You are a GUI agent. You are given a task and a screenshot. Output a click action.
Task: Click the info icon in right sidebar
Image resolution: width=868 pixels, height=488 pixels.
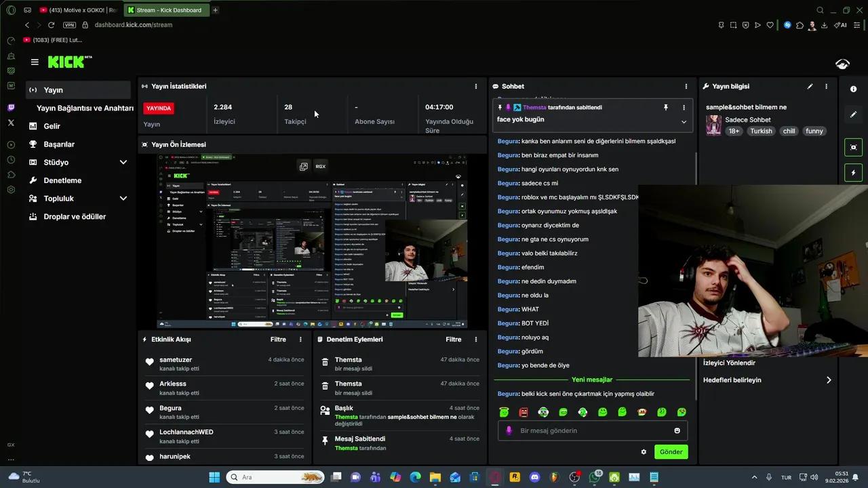click(x=853, y=89)
